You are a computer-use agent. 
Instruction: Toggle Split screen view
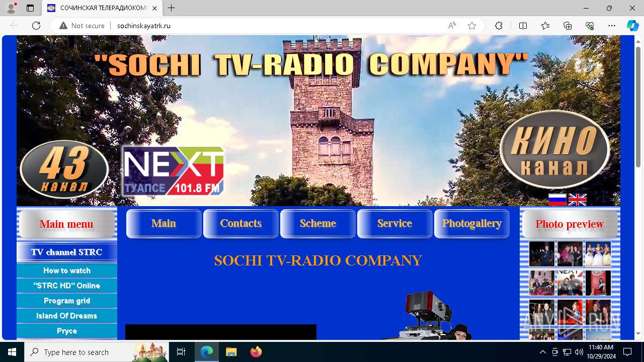click(x=523, y=26)
